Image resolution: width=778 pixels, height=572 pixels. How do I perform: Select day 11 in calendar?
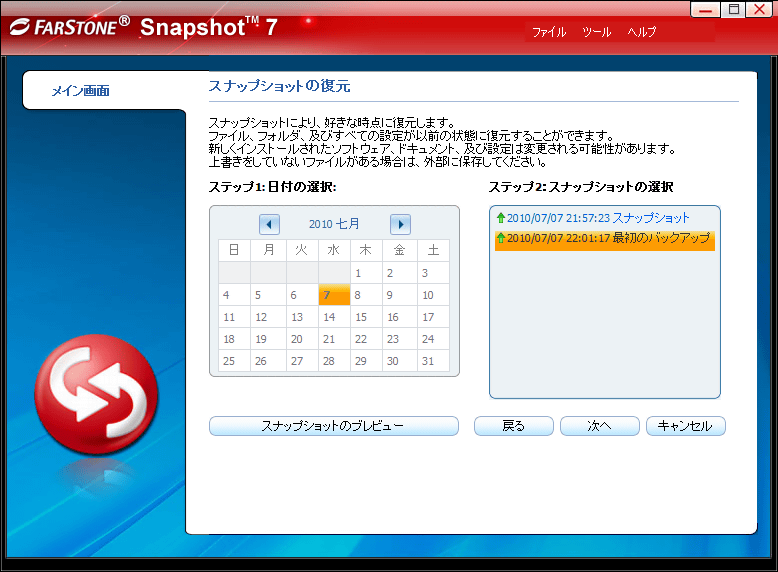234,317
